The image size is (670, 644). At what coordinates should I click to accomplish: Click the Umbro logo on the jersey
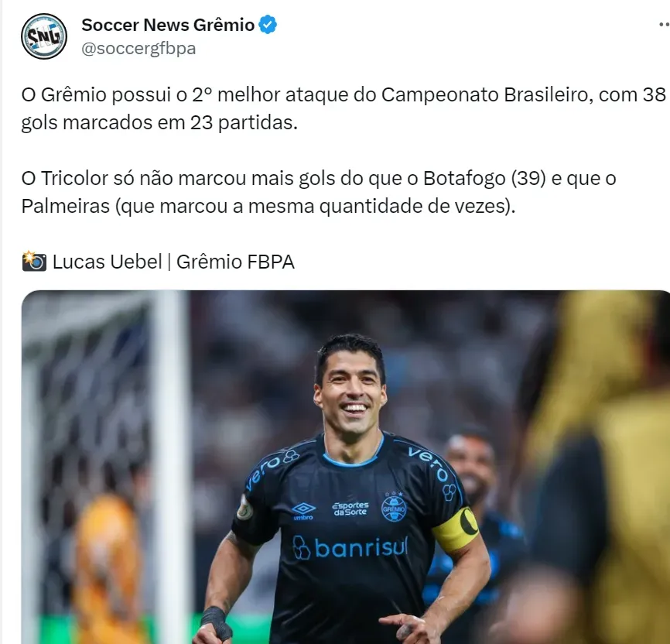[x=303, y=512]
